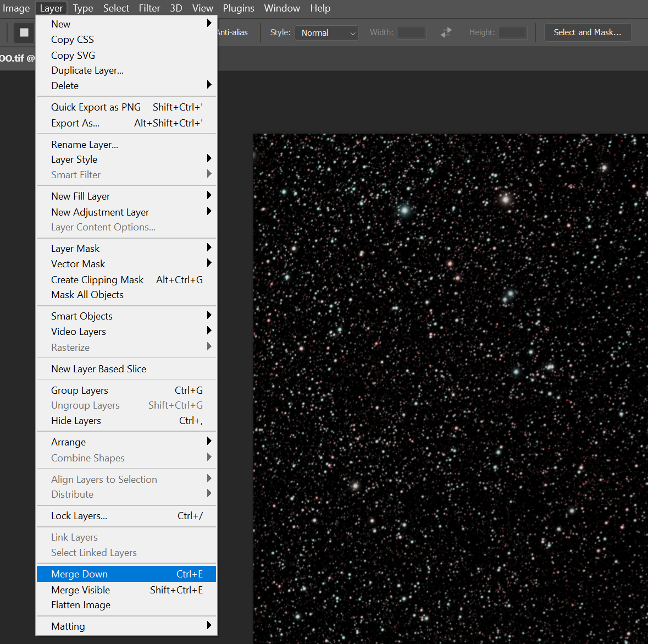The width and height of the screenshot is (648, 644).
Task: Open the Style dropdown showing Normal
Action: pos(326,32)
